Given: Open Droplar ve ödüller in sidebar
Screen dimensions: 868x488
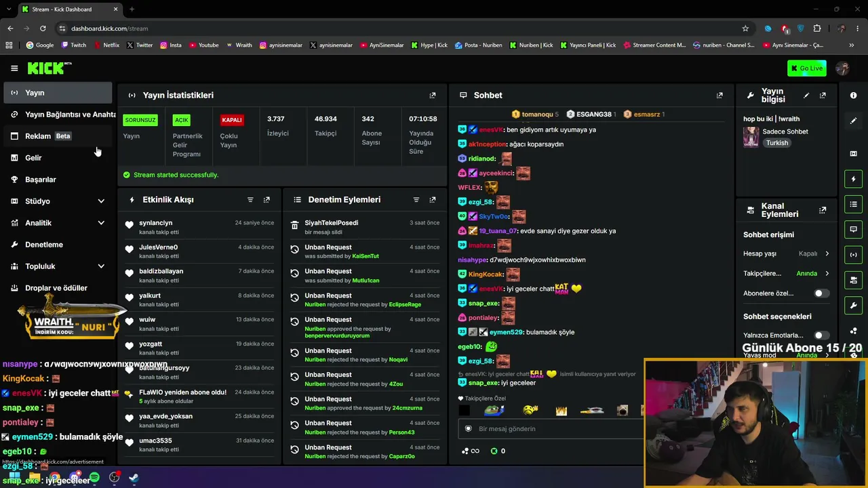Looking at the screenshot, I should (58, 288).
